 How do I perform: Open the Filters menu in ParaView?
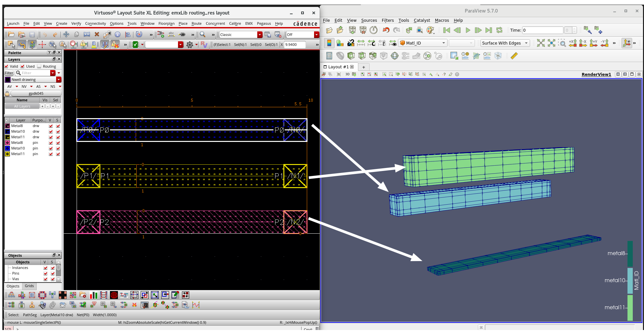[x=388, y=20]
